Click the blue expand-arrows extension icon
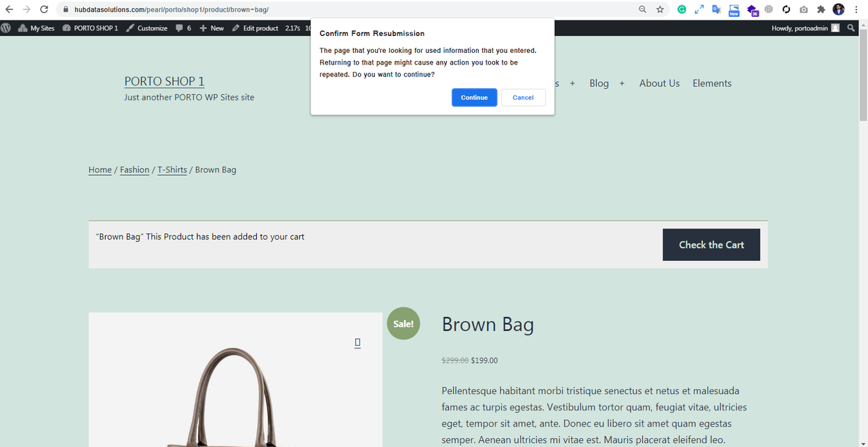 [x=699, y=9]
